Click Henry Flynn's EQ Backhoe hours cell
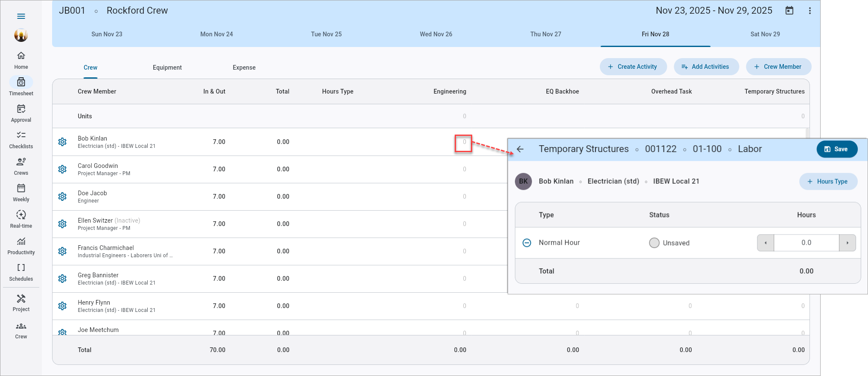Image resolution: width=868 pixels, height=376 pixels. 577,306
